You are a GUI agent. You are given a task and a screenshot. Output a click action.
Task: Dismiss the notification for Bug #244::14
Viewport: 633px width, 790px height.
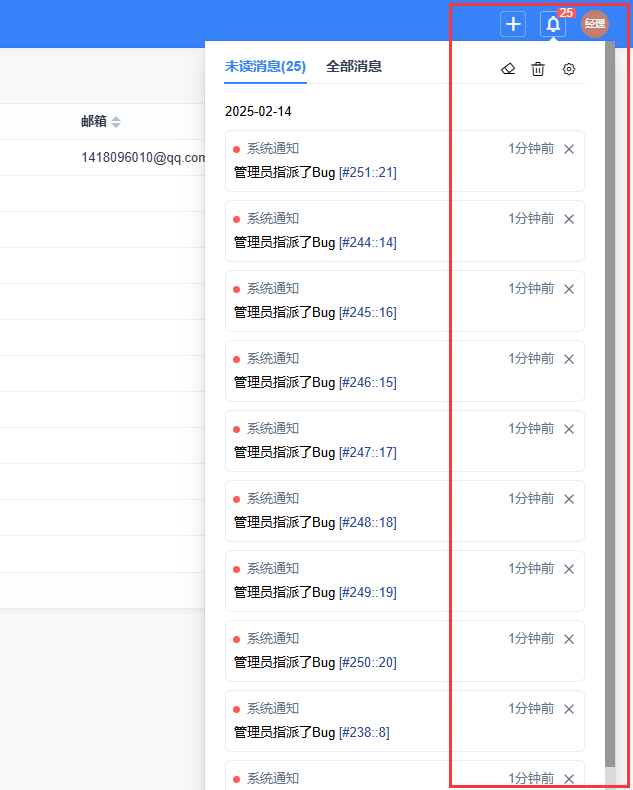[x=569, y=219]
